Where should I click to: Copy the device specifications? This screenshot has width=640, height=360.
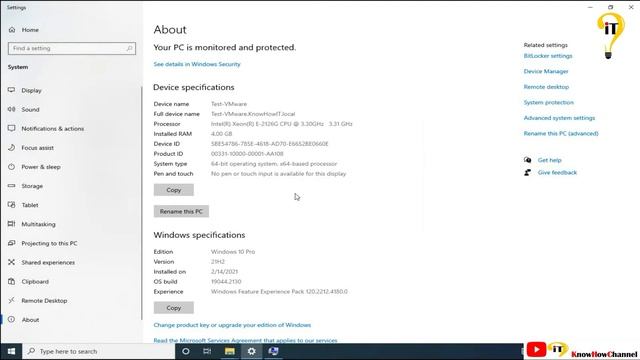[x=173, y=190]
